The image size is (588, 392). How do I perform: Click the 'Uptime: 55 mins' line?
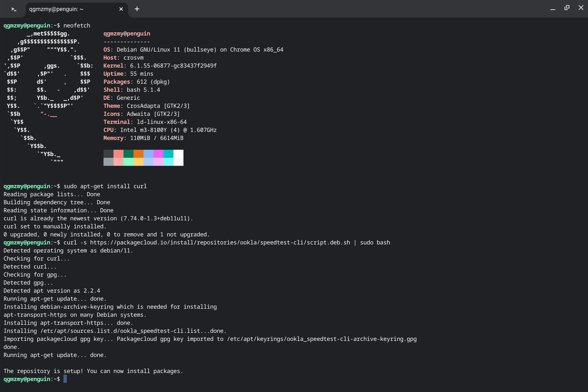pyautogui.click(x=129, y=74)
